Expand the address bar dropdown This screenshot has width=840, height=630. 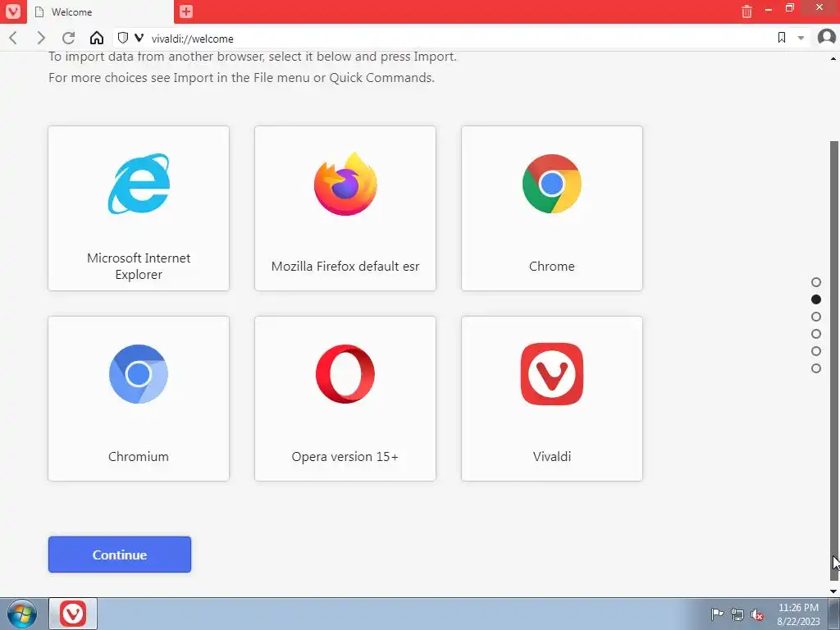[x=801, y=38]
